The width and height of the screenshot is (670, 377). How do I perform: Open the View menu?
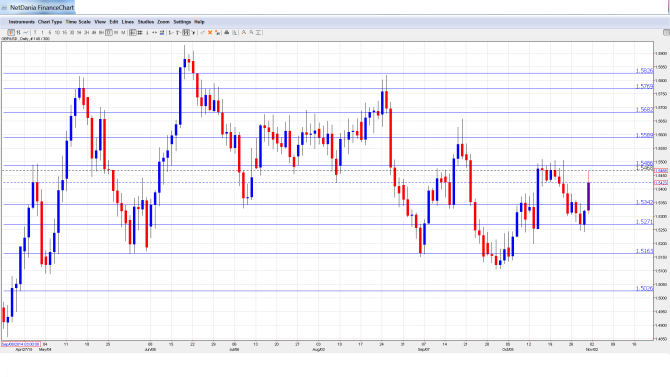pyautogui.click(x=100, y=22)
